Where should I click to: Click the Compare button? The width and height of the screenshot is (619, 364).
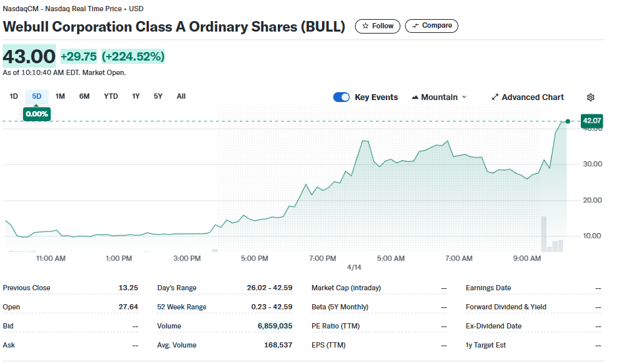tap(431, 26)
